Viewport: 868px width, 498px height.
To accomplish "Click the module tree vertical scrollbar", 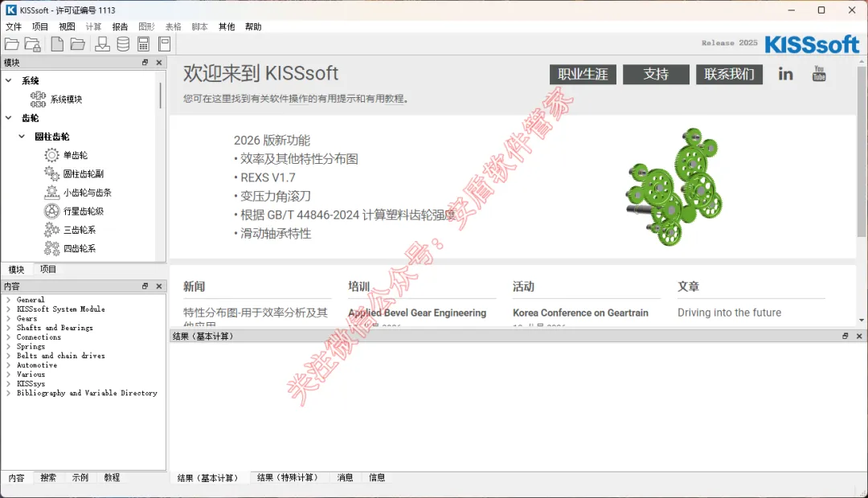I will tap(161, 95).
